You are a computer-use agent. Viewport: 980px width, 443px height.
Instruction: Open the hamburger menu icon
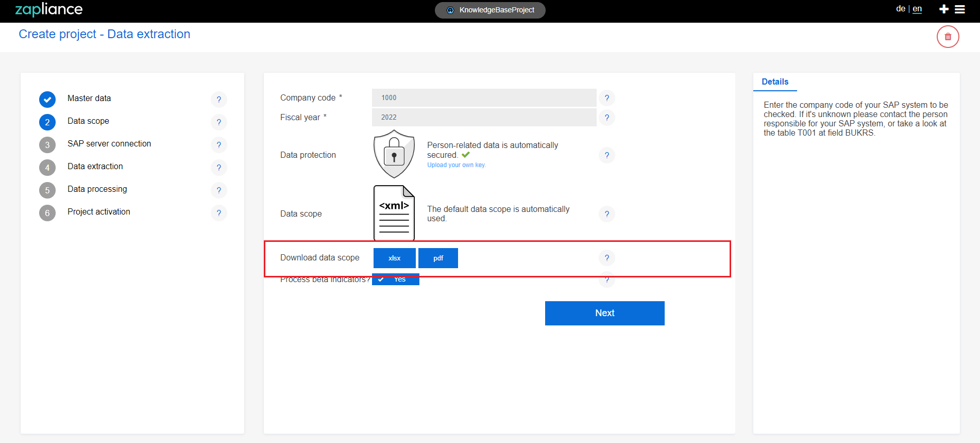coord(960,9)
